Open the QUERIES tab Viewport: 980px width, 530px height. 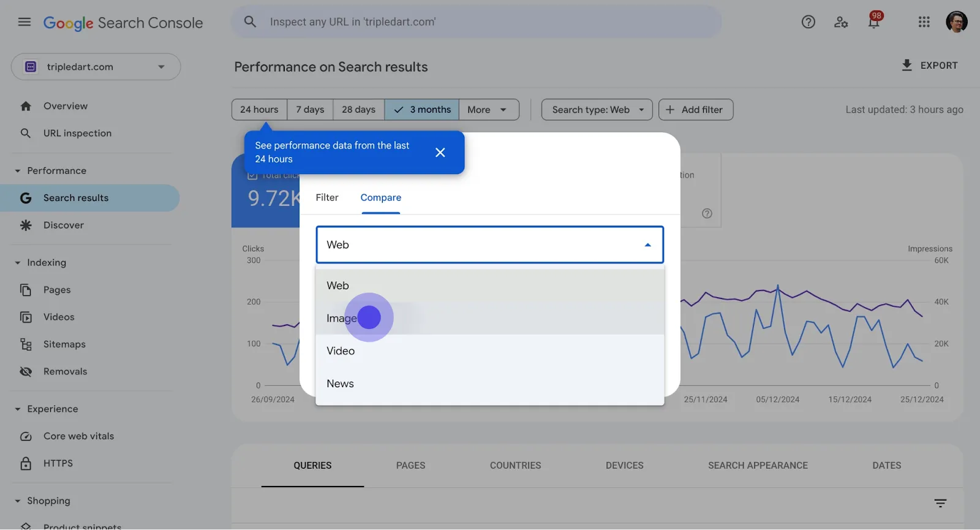(x=312, y=466)
